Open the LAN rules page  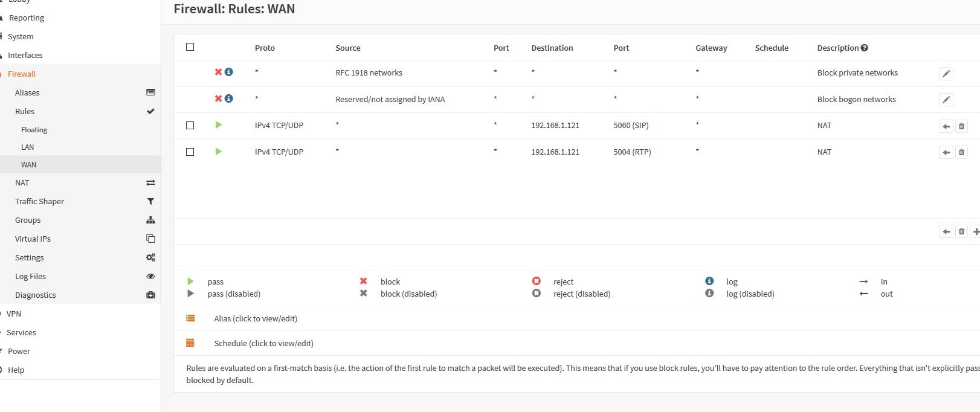pos(28,147)
